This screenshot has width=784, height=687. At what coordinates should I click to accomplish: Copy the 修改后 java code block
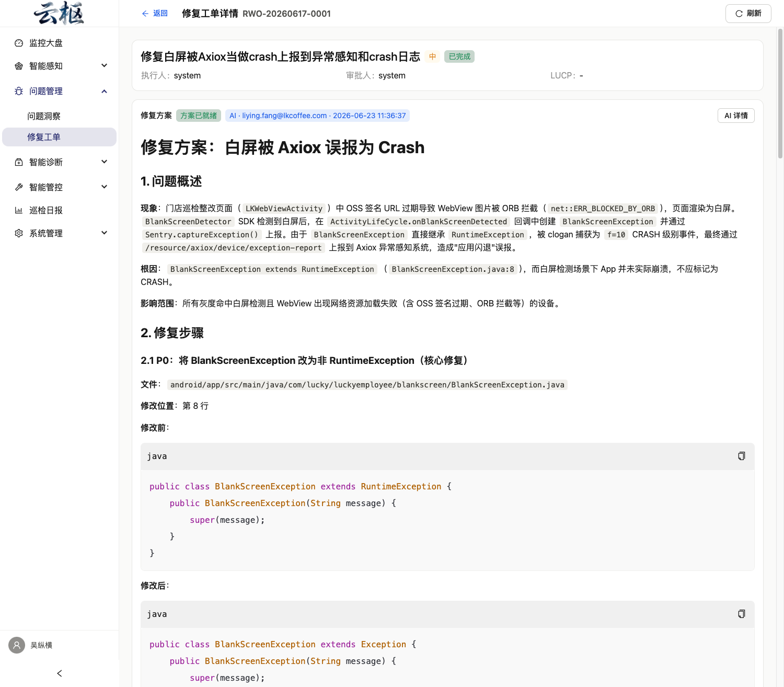coord(741,614)
